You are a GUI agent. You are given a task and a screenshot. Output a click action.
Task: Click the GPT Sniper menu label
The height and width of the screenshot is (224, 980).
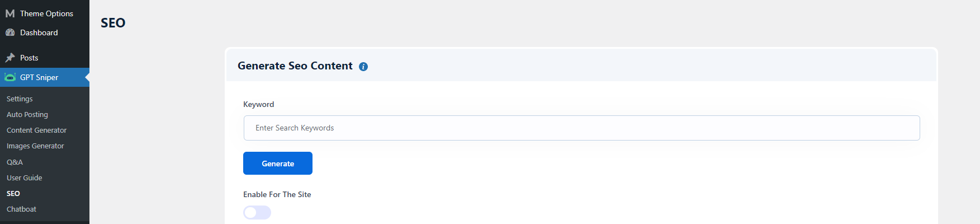click(39, 77)
